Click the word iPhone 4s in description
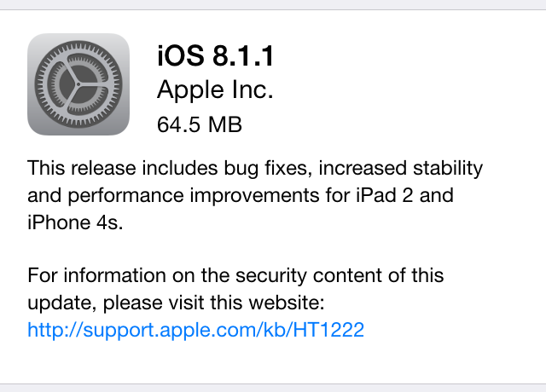Screen dimensions: 546x392 tap(75, 222)
